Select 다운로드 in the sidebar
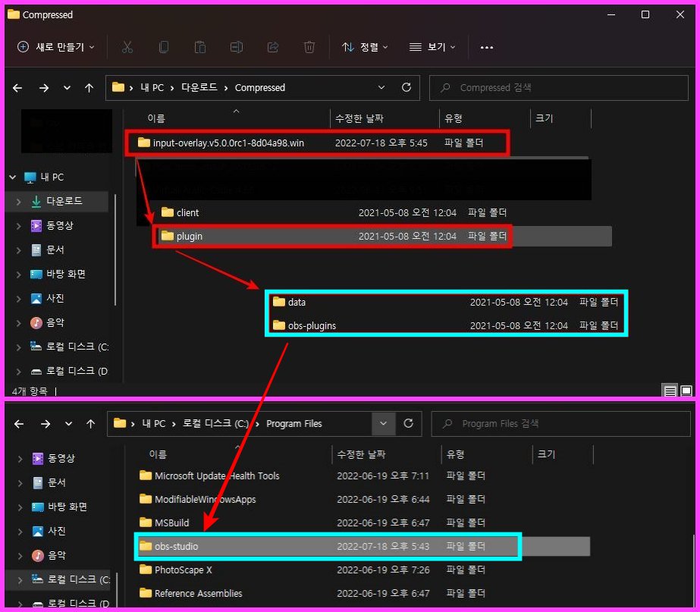Screen dimensions: 700x612 point(64,201)
